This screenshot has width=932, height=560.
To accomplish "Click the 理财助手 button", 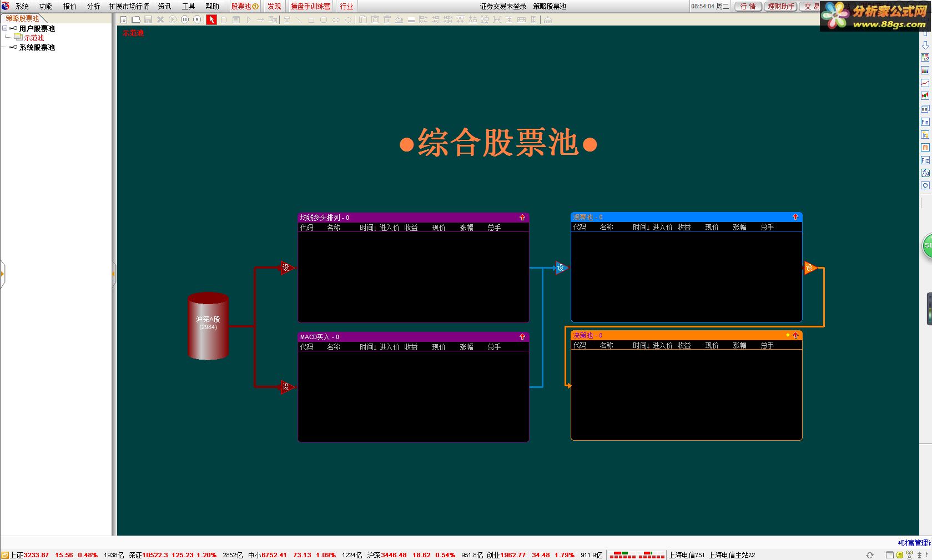I will point(781,6).
